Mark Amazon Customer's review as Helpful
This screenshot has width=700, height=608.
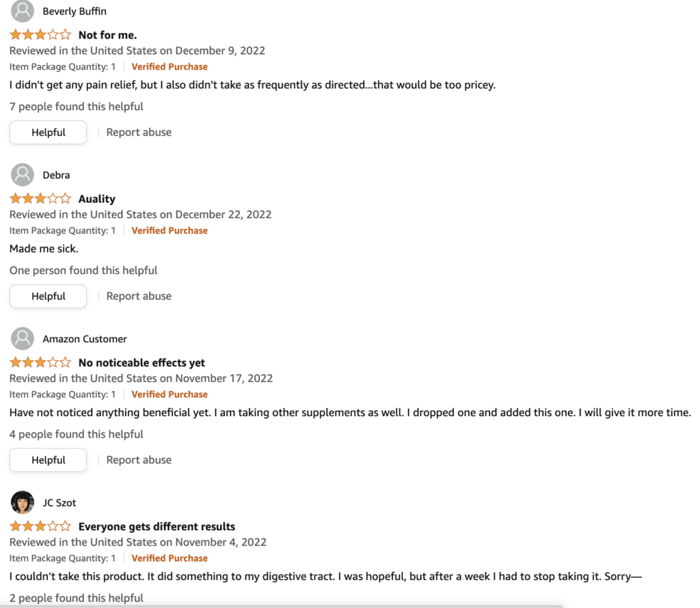[x=49, y=460]
